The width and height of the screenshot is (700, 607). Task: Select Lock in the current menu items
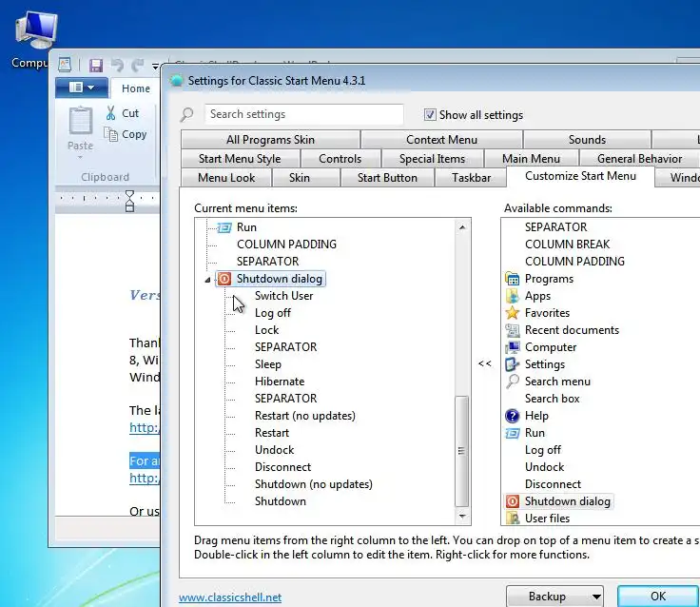click(267, 330)
